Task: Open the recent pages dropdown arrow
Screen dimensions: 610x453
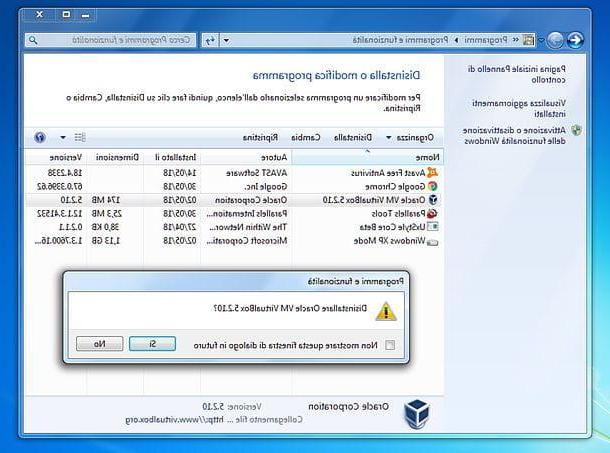Action: pyautogui.click(x=541, y=40)
